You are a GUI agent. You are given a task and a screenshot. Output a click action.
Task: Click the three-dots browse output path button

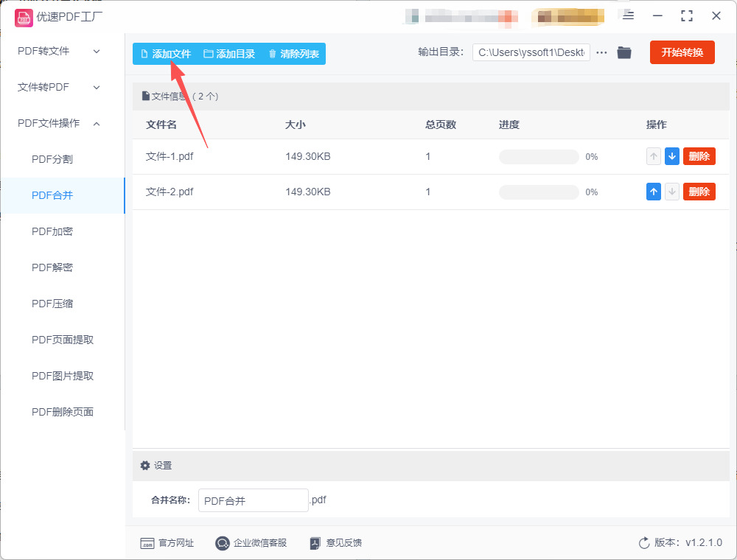(601, 52)
